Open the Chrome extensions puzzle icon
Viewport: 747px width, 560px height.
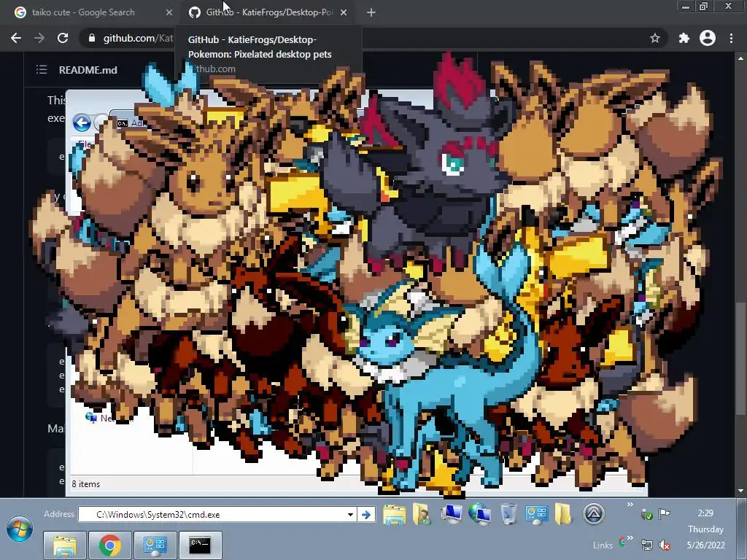point(684,38)
